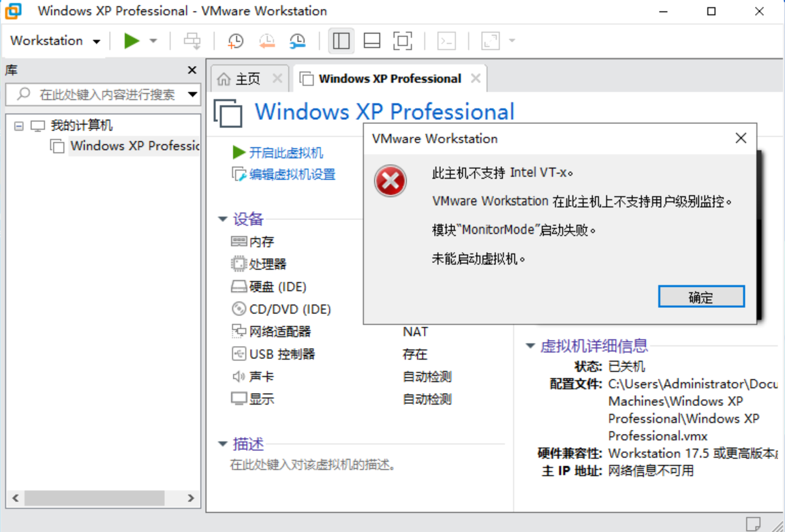The width and height of the screenshot is (785, 532).
Task: Collapse the 描述 section
Action: point(223,444)
